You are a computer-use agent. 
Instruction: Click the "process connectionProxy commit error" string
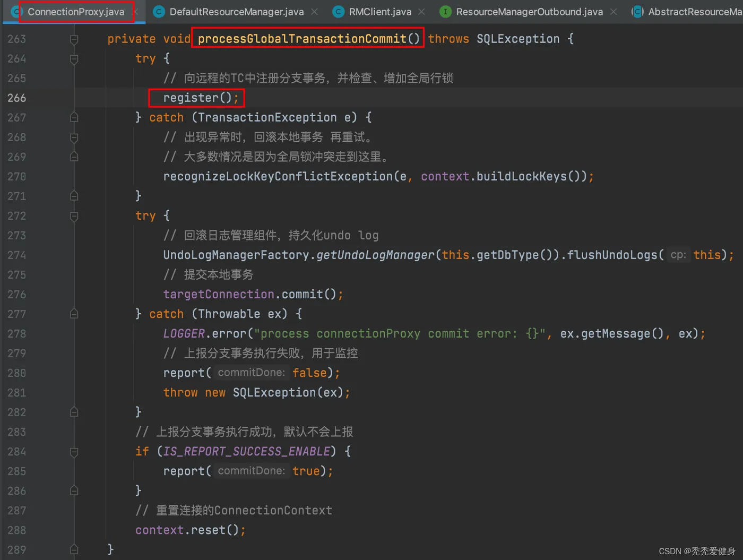coord(400,333)
